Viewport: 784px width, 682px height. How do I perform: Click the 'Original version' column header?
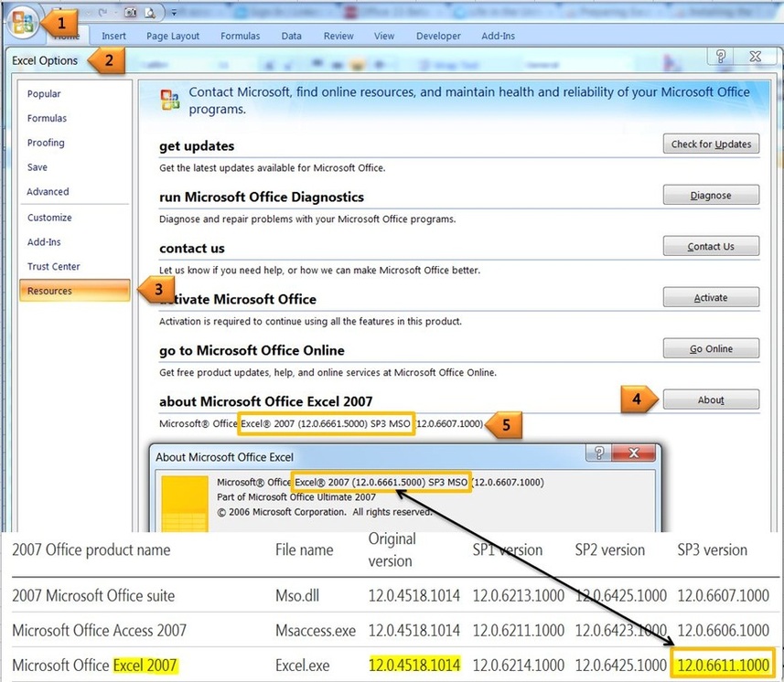pyautogui.click(x=392, y=549)
